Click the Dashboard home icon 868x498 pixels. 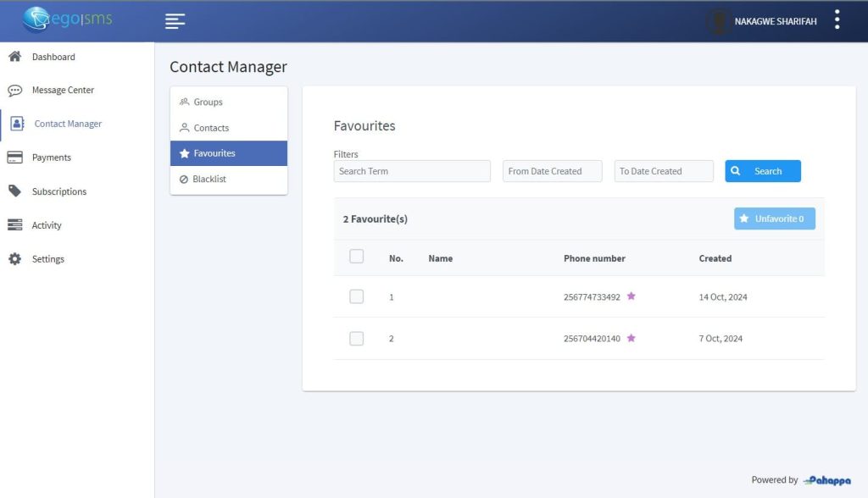point(14,57)
